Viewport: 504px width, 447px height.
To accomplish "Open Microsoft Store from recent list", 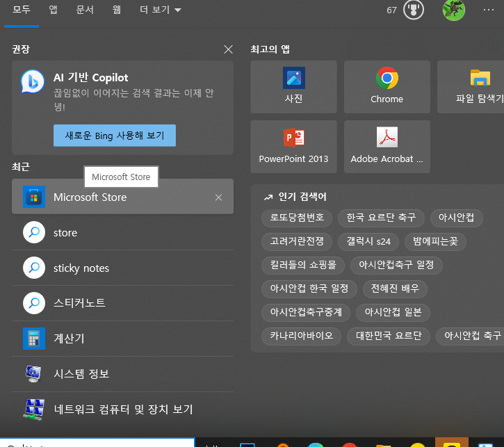I will [x=122, y=197].
